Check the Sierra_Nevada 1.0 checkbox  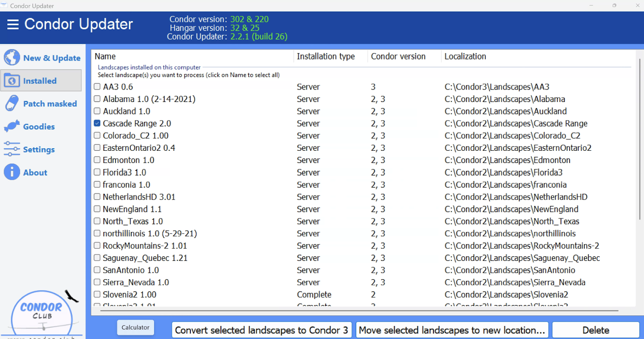coord(97,282)
